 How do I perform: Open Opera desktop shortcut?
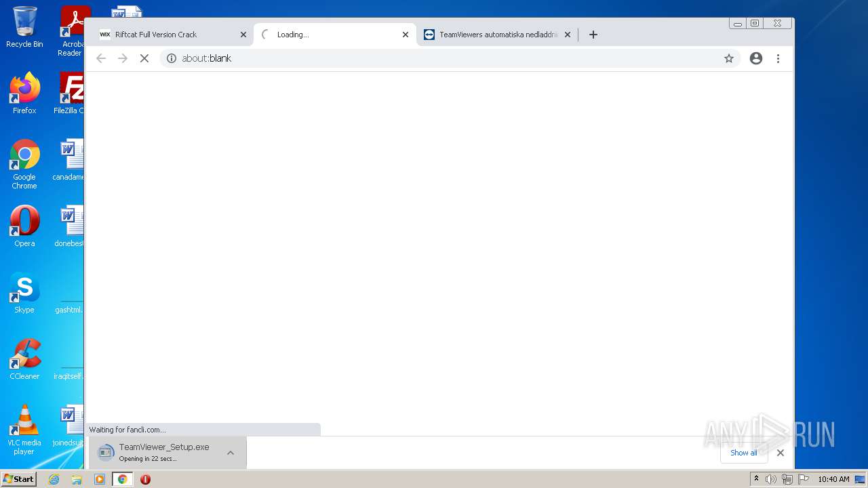24,226
